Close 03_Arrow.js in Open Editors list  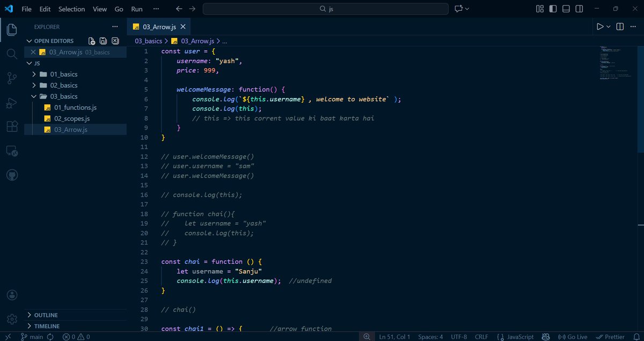[x=33, y=52]
